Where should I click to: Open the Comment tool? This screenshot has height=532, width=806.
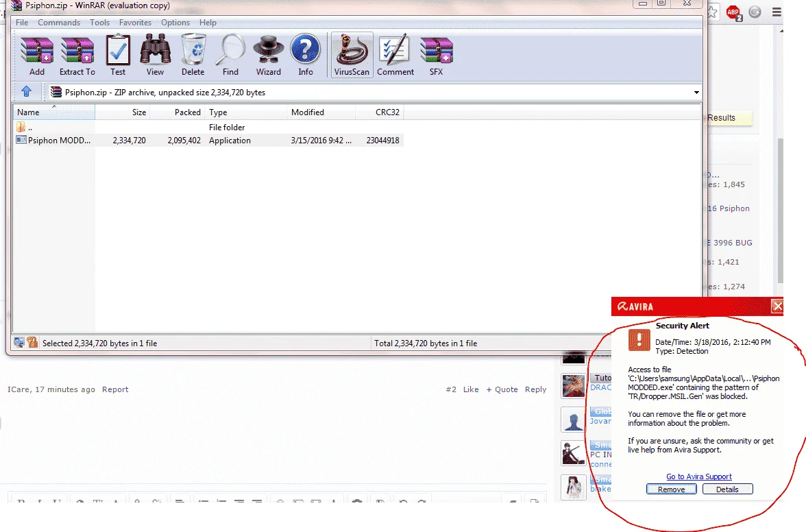[x=395, y=56]
